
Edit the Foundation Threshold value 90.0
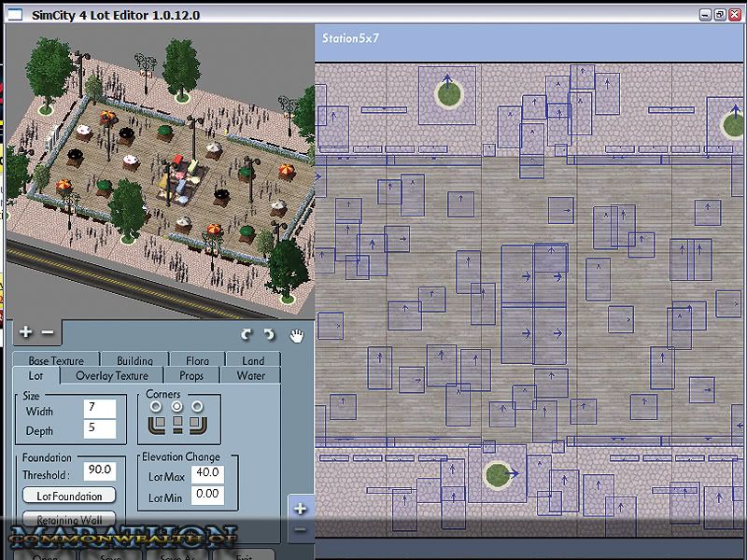tap(100, 470)
